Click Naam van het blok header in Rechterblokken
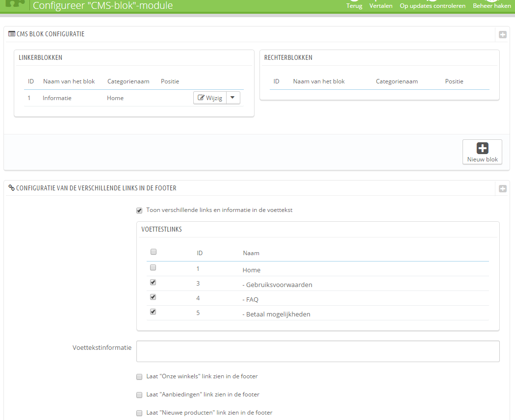Screen dimensions: 515x420 [319, 81]
